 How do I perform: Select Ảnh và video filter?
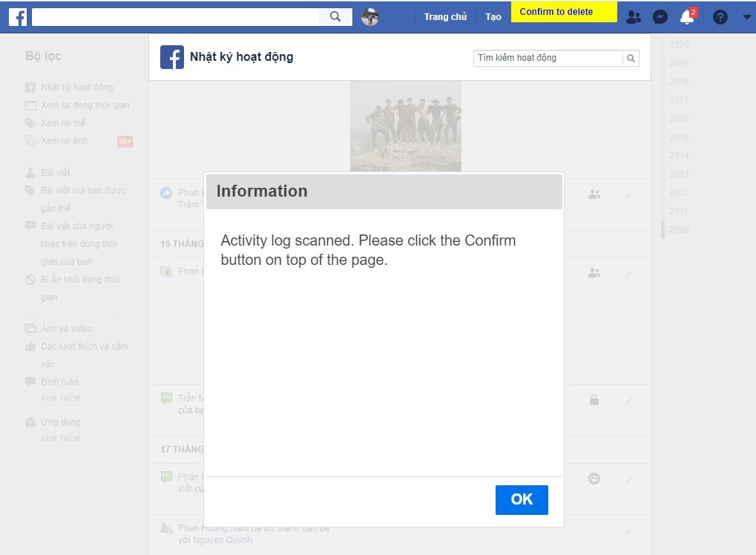[66, 329]
